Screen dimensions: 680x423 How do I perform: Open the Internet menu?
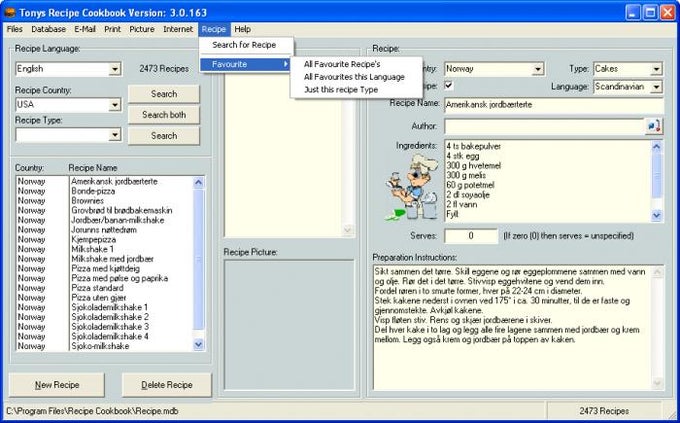point(178,29)
